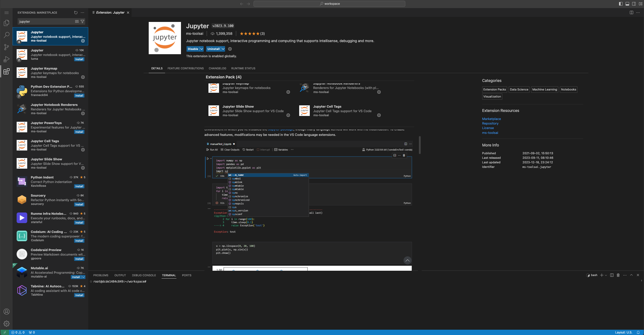This screenshot has width=644, height=335.
Task: Toggle the Jupyter Slide Show install gear
Action: pos(83,168)
